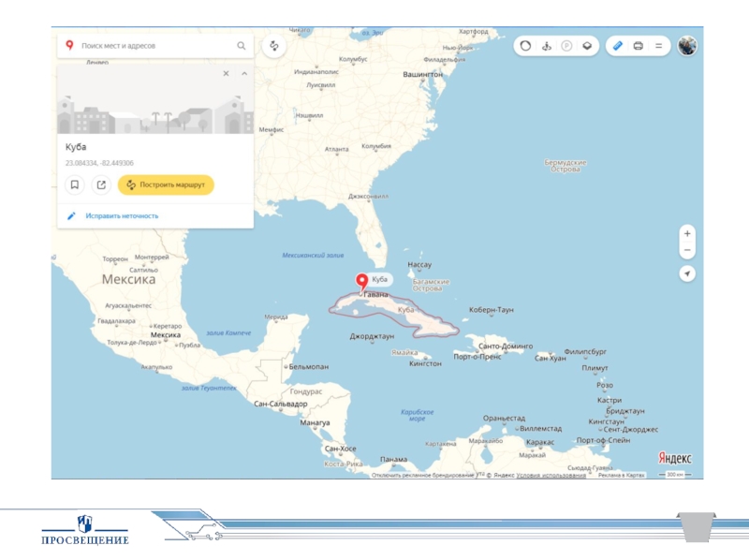Toggle the parking layer icon

point(566,45)
